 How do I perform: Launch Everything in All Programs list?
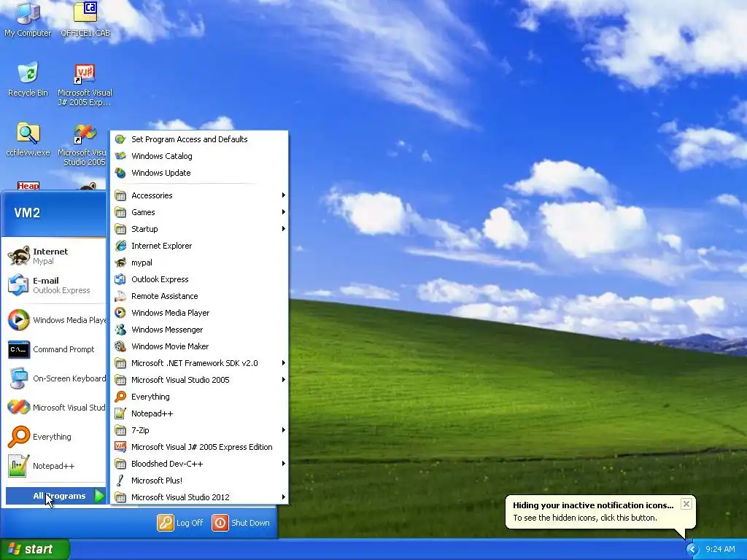coord(200,397)
